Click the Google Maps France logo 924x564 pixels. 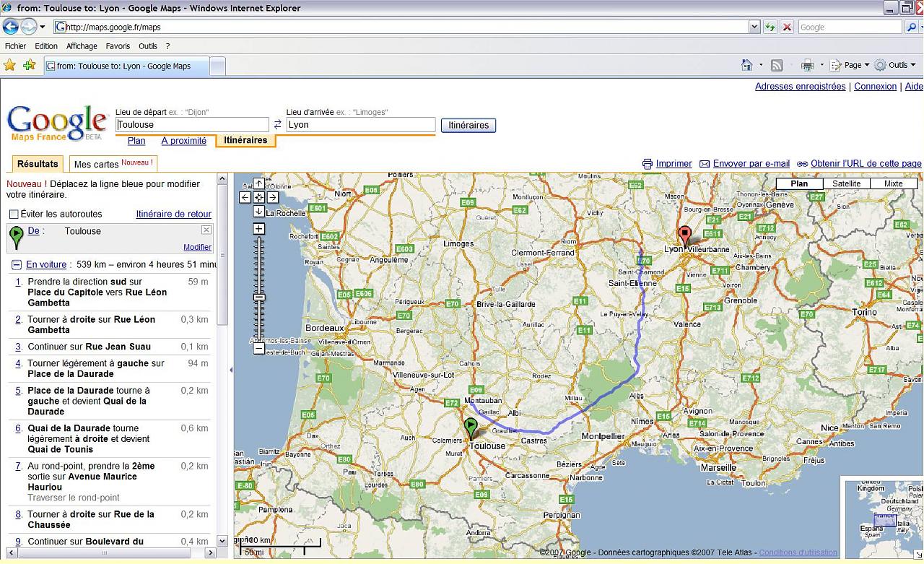pos(56,123)
